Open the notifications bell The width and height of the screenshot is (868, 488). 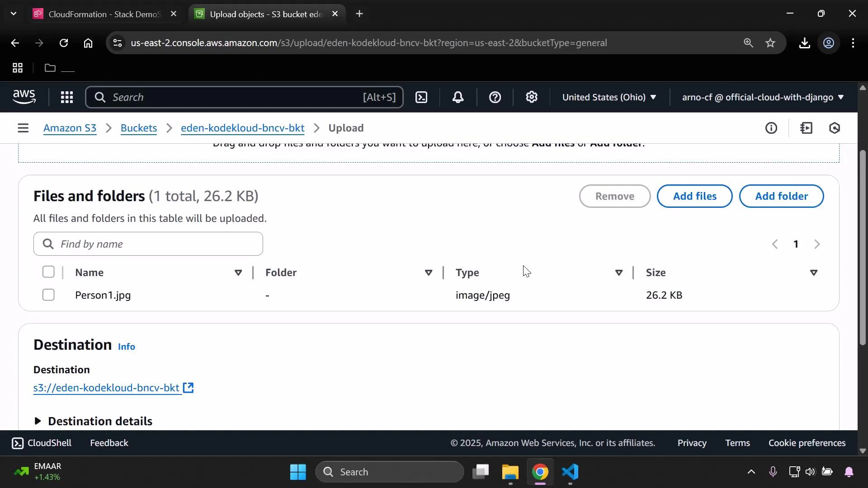coord(458,97)
